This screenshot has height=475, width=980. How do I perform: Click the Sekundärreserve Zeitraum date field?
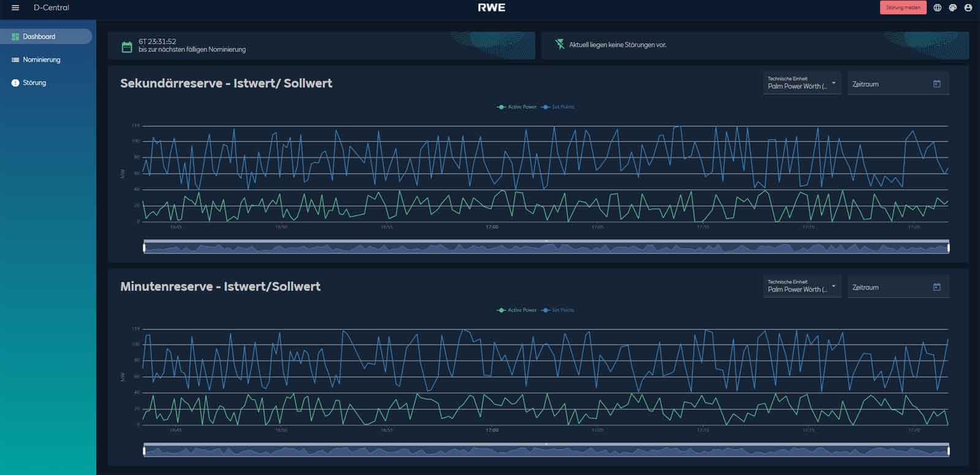click(898, 84)
